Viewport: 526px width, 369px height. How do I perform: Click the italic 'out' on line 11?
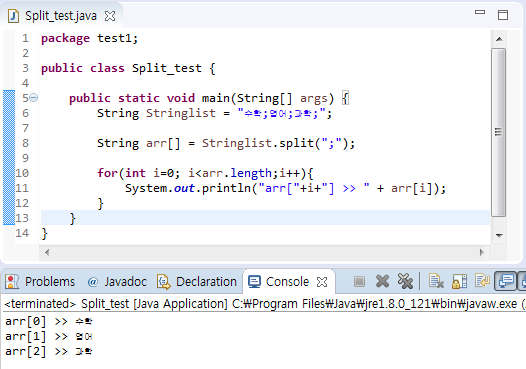pos(184,188)
